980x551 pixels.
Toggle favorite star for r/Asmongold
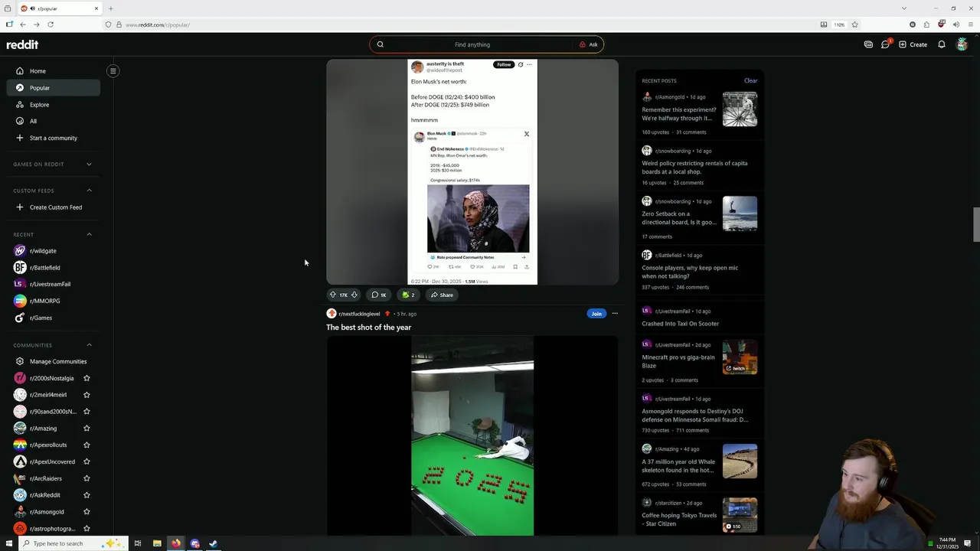(87, 512)
